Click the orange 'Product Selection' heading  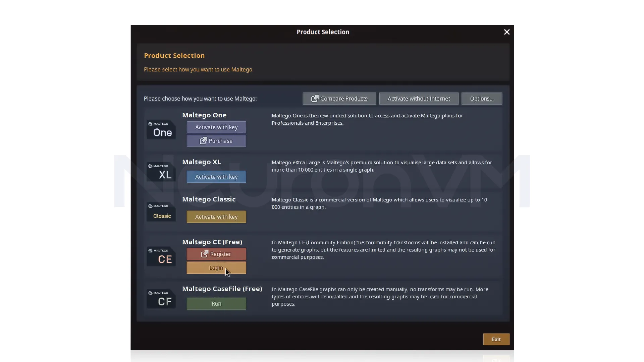coord(174,56)
